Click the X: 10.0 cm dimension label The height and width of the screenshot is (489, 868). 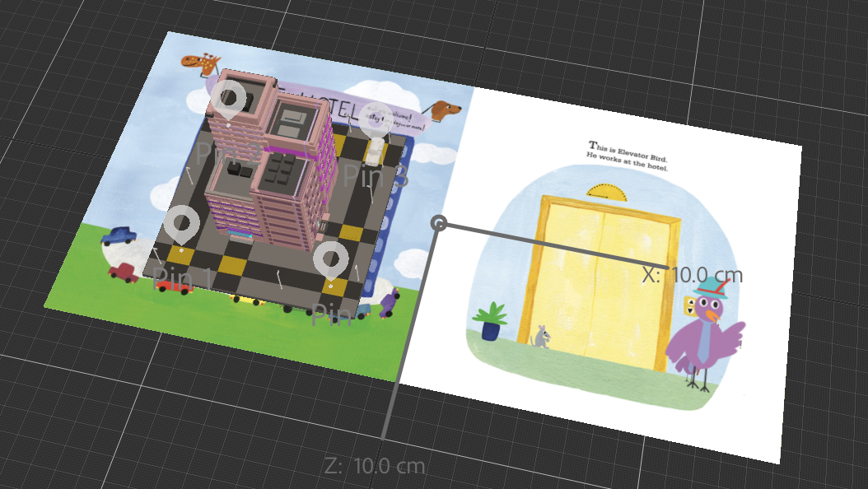pyautogui.click(x=692, y=275)
